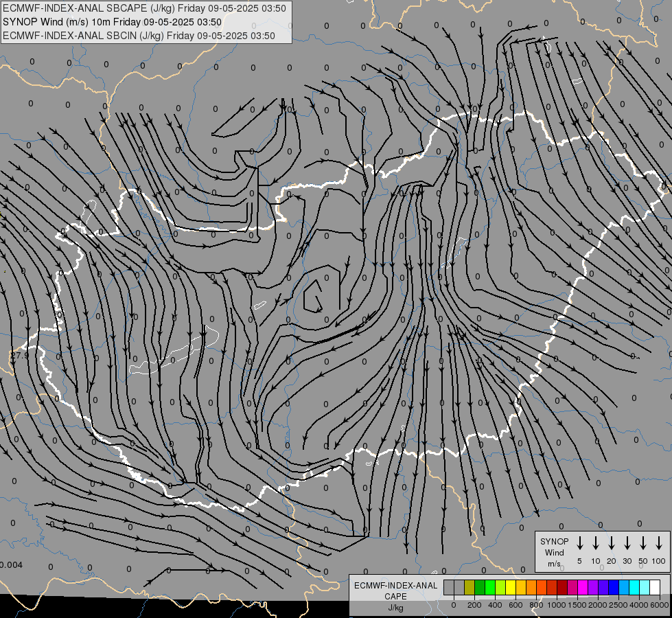Click the SYNOP Wind 10m title line

coord(113,22)
